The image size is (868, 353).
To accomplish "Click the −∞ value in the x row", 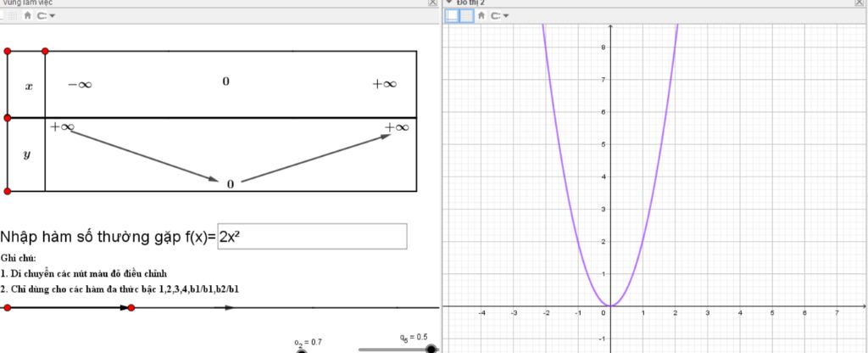I will 80,85.
